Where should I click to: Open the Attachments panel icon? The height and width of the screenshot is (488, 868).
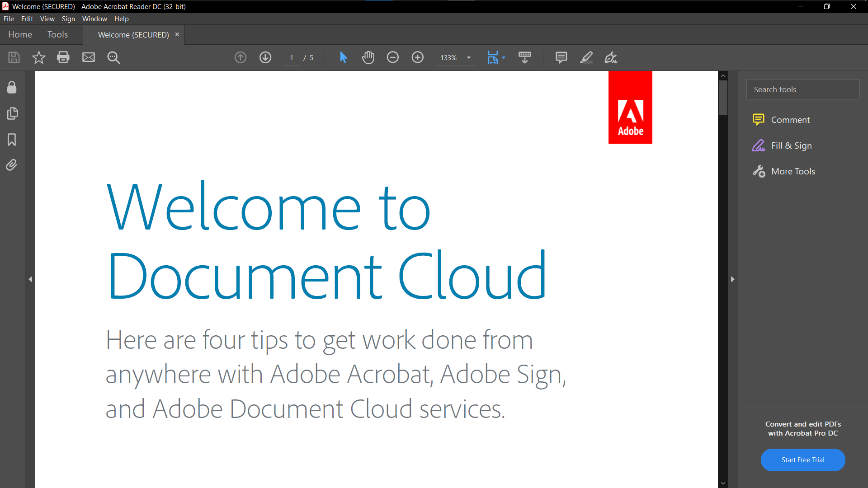[x=12, y=165]
